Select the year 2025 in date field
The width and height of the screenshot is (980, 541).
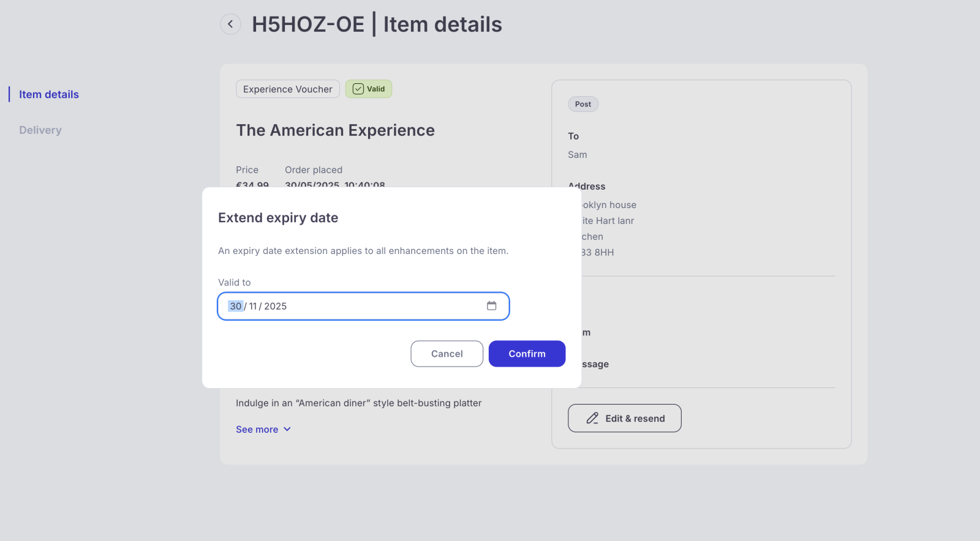coord(276,307)
